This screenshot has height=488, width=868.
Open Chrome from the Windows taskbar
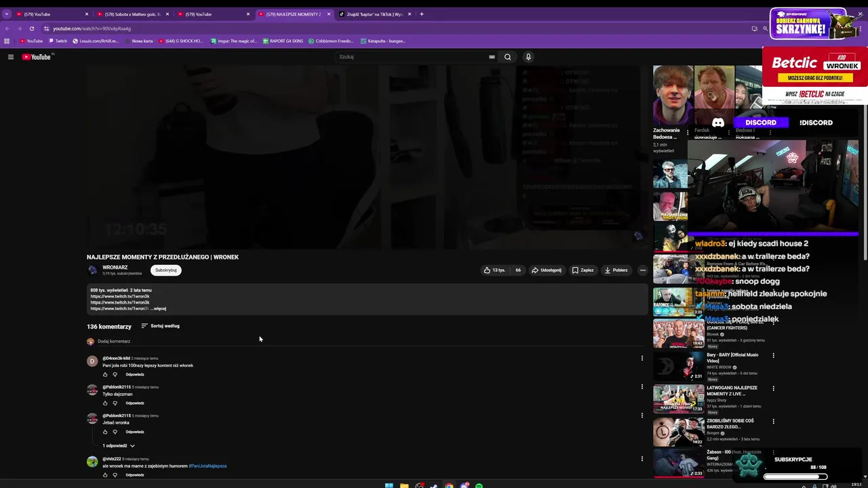449,486
